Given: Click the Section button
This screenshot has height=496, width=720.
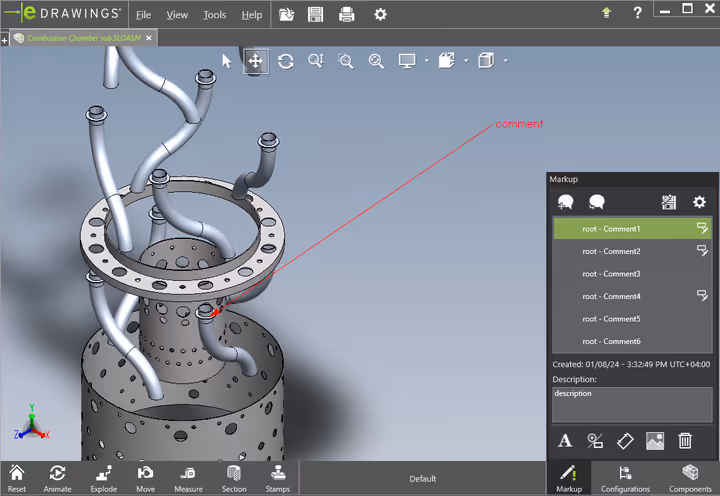Looking at the screenshot, I should 234,479.
